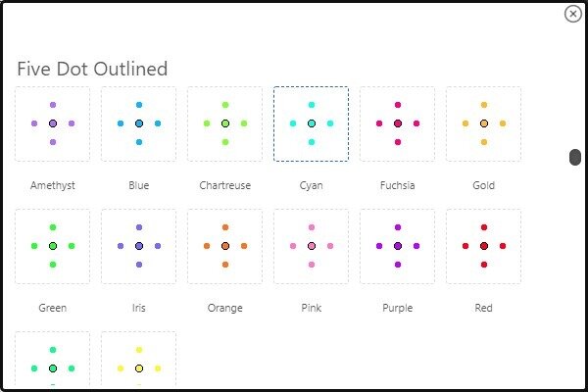The image size is (588, 392).
Task: Choose the Orange five dot icon
Action: click(x=225, y=246)
